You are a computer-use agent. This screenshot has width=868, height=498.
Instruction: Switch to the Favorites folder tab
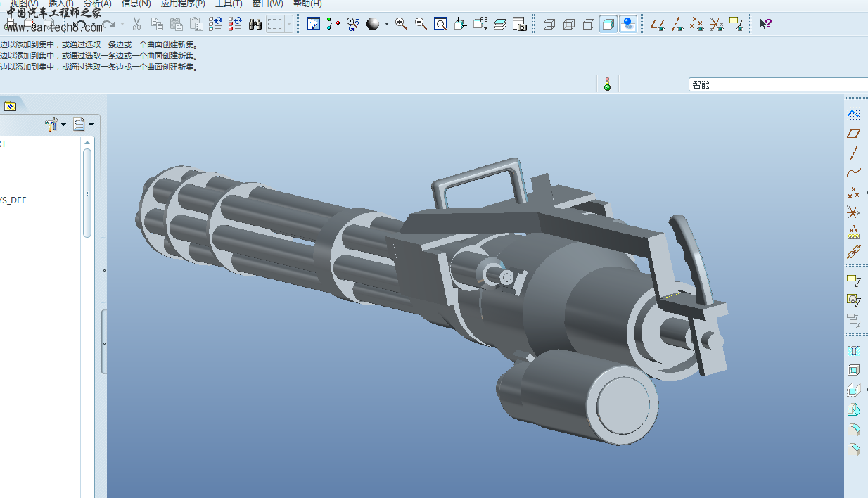click(10, 106)
